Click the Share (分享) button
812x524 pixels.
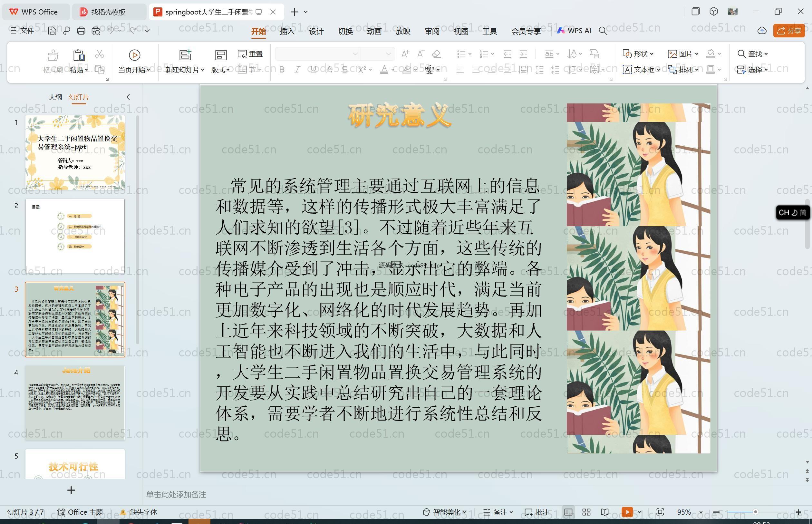(x=789, y=31)
